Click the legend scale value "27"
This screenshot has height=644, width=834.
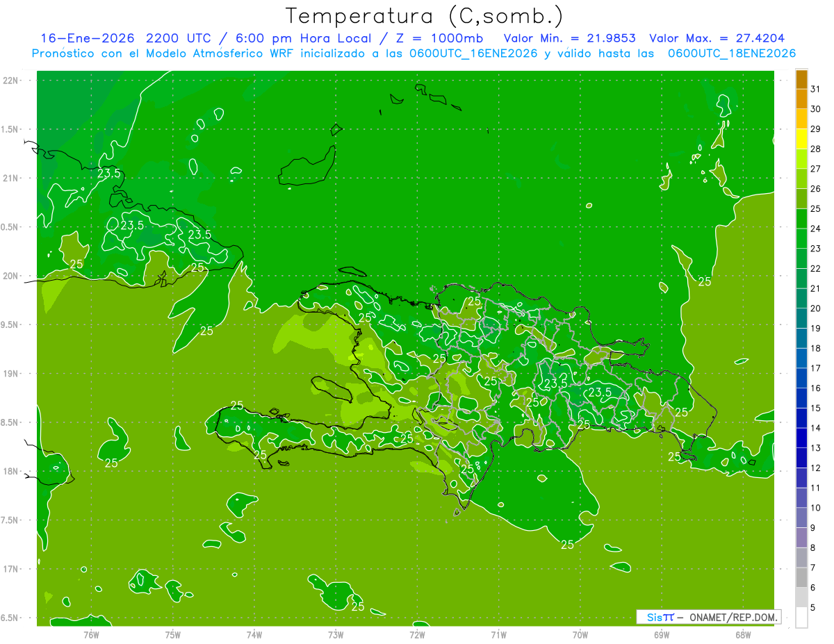816,169
